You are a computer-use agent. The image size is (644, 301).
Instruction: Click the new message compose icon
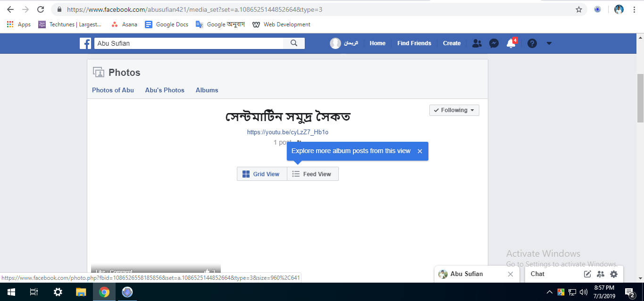587,274
